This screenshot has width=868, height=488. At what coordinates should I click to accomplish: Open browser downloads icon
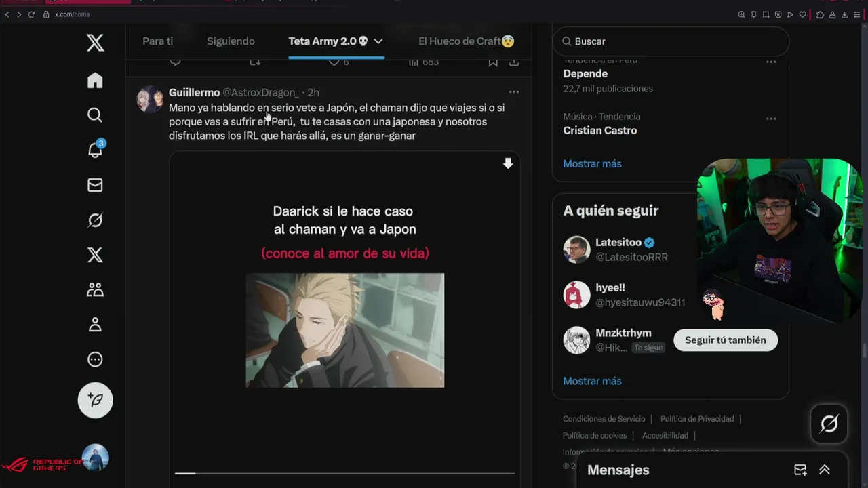[x=844, y=14]
